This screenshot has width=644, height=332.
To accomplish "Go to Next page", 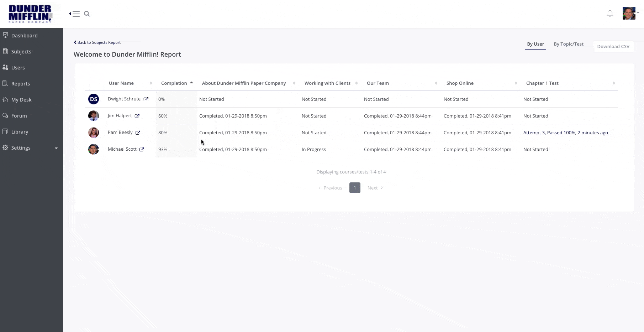I will (x=375, y=188).
